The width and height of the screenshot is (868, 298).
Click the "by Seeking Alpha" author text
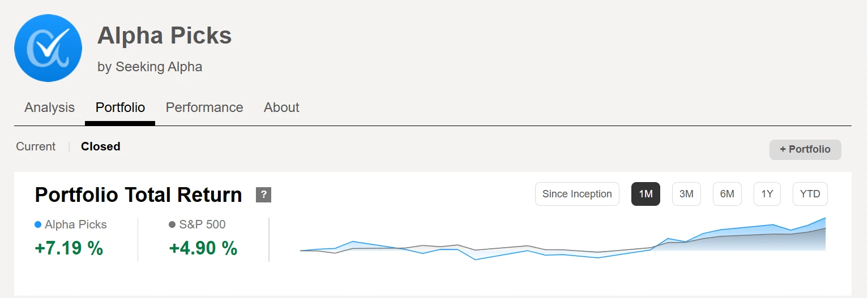pos(149,67)
